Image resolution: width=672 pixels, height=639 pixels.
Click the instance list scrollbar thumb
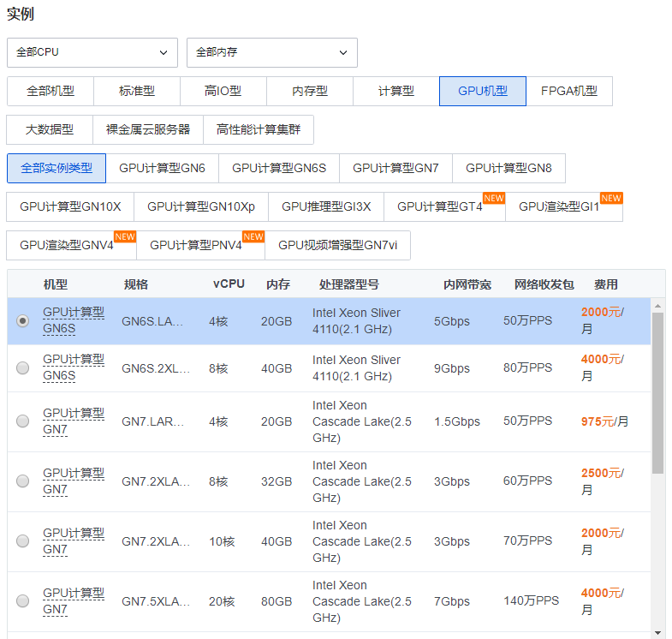coord(657,392)
